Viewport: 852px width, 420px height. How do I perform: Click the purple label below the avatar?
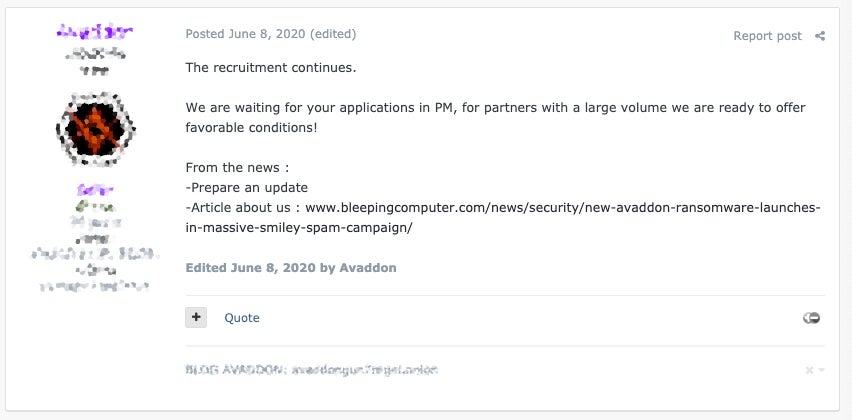[96, 189]
